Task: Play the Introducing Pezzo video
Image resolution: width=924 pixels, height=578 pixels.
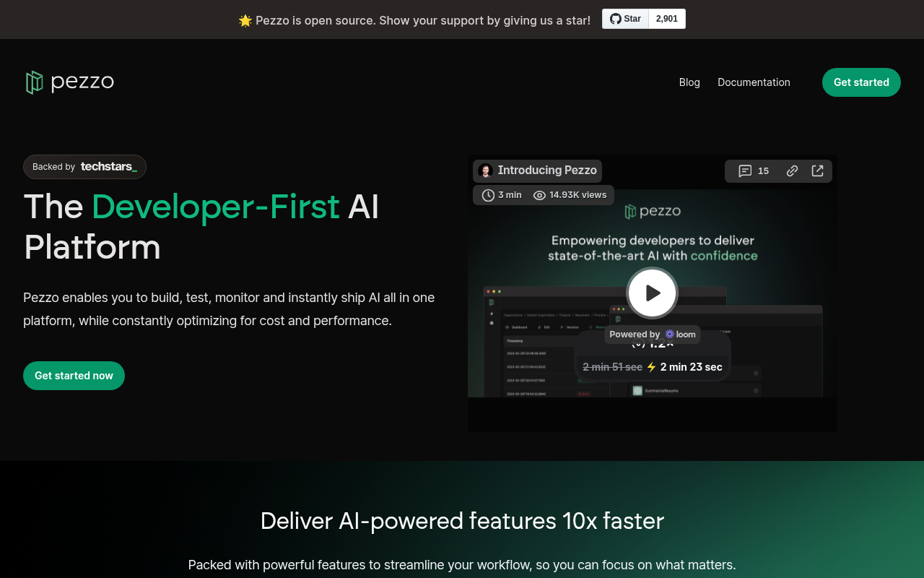Action: pos(652,293)
